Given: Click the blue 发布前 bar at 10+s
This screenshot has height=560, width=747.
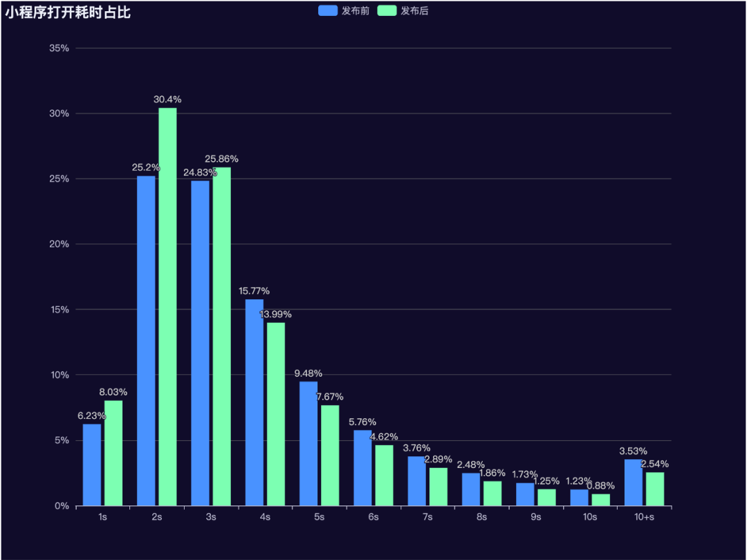Looking at the screenshot, I should [x=634, y=483].
